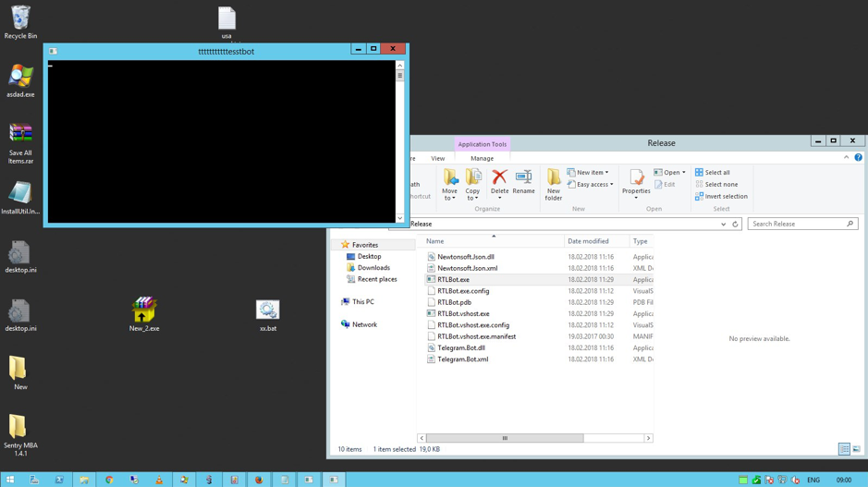Select the xx.bat desktop icon
This screenshot has height=487, width=868.
[268, 315]
